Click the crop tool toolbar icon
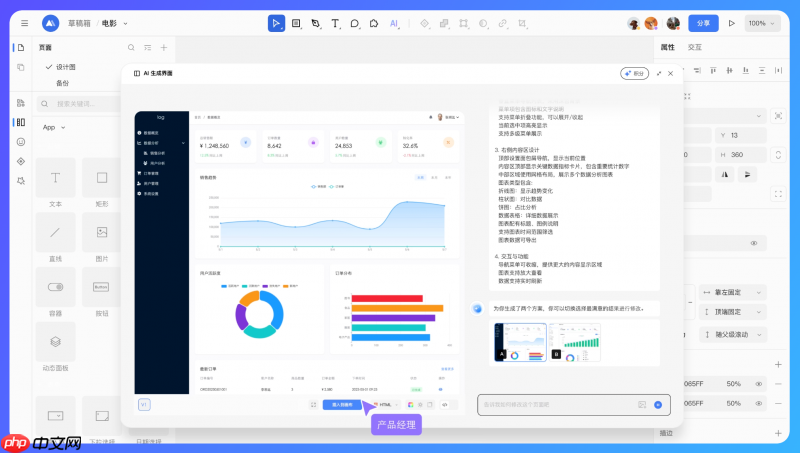 click(x=522, y=23)
